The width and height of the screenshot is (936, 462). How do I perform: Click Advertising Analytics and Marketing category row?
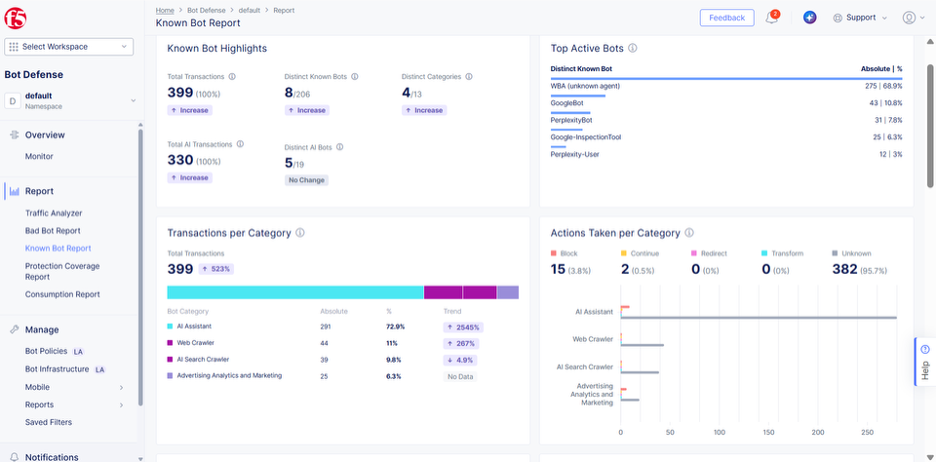coord(343,376)
